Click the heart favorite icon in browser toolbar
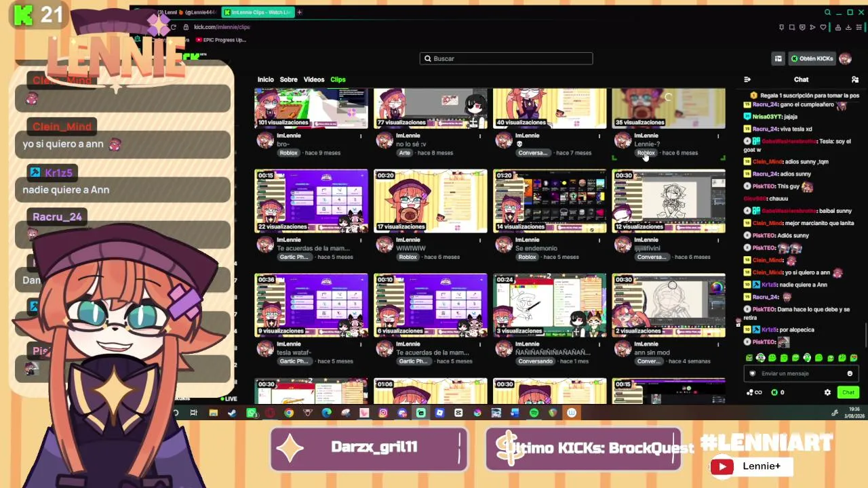The image size is (868, 488). [823, 27]
